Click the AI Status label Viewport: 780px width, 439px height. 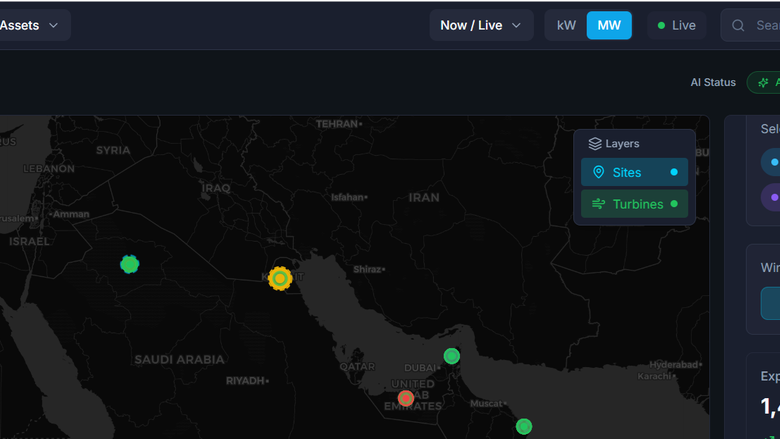pos(713,83)
